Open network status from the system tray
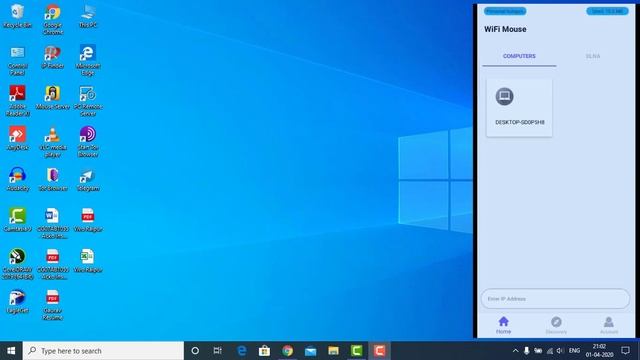The width and height of the screenshot is (640, 360). point(550,351)
